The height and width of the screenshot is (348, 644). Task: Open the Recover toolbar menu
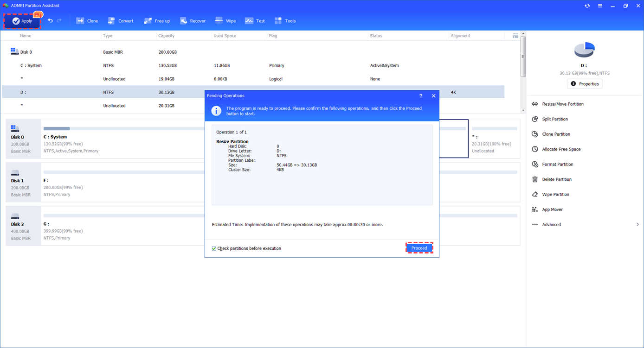[x=193, y=21]
